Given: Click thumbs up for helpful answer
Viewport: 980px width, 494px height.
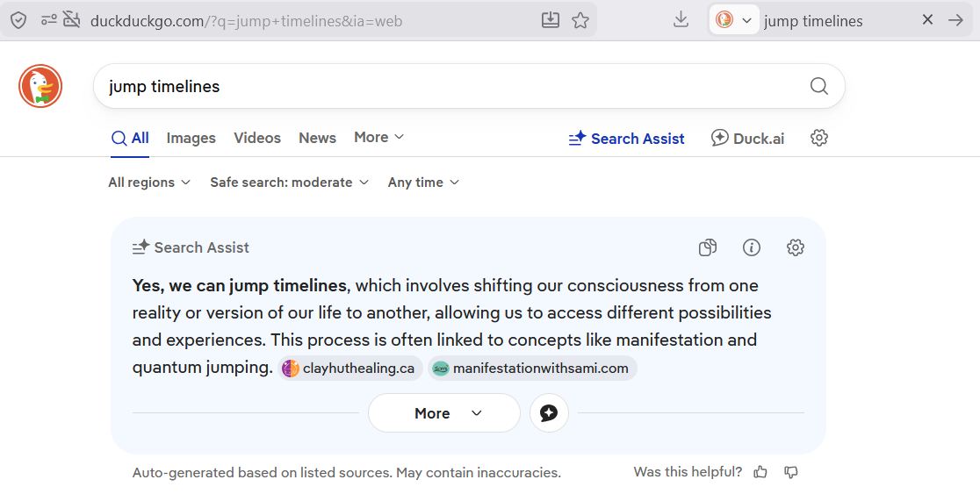Looking at the screenshot, I should click(x=760, y=472).
